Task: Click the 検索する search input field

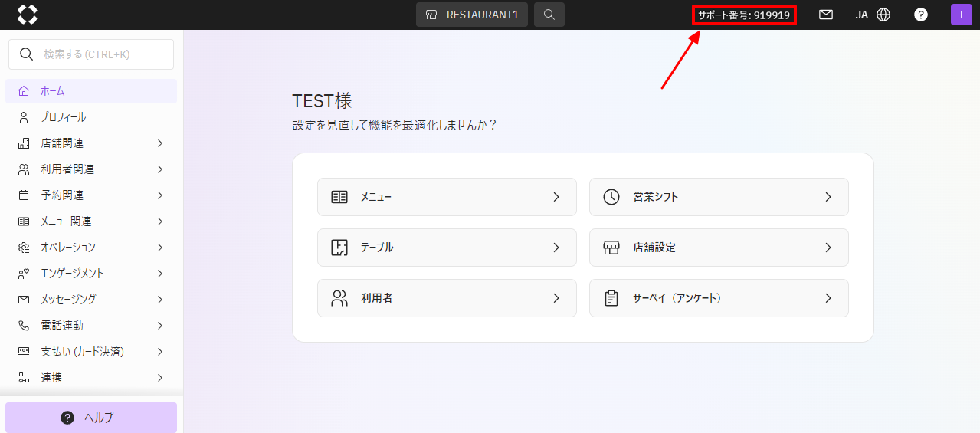Action: (x=91, y=54)
